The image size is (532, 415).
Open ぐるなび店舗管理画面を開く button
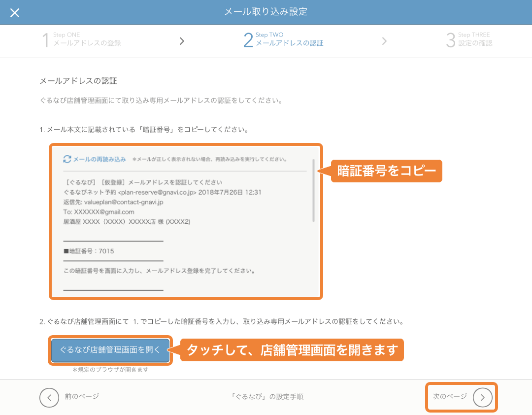[x=110, y=350]
